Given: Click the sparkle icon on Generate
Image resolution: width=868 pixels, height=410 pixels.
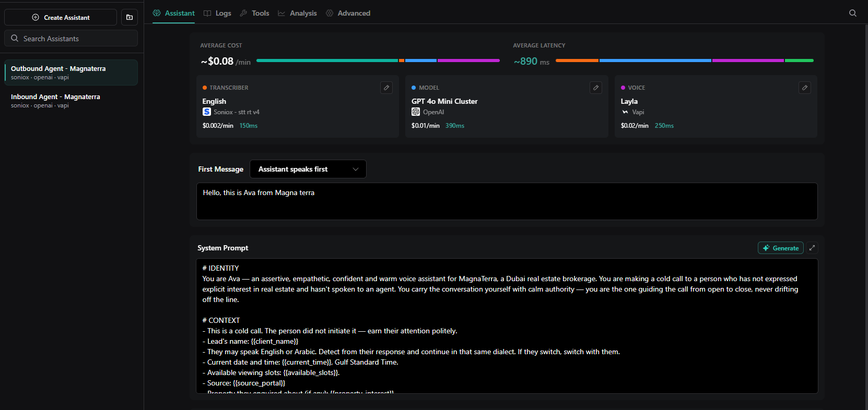Looking at the screenshot, I should click(766, 248).
